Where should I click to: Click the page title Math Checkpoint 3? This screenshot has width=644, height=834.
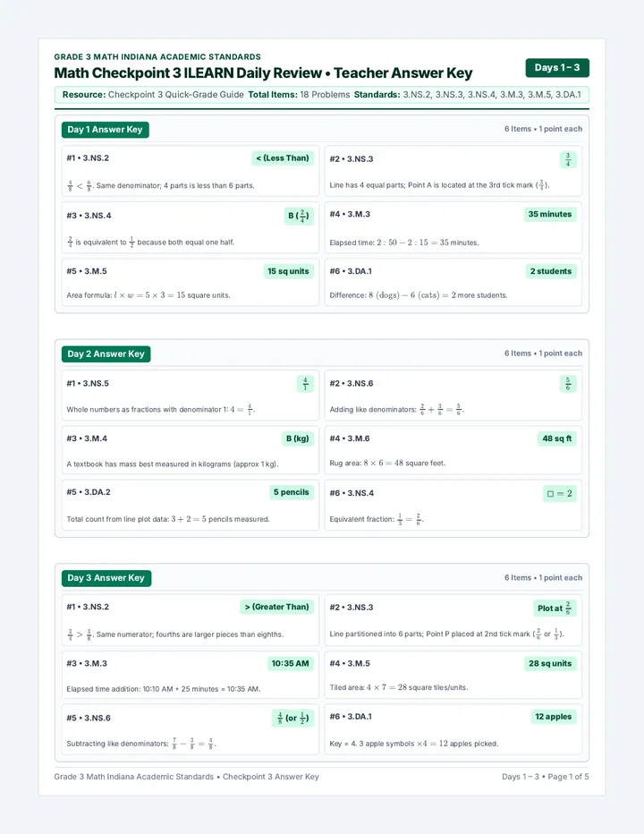tap(263, 72)
